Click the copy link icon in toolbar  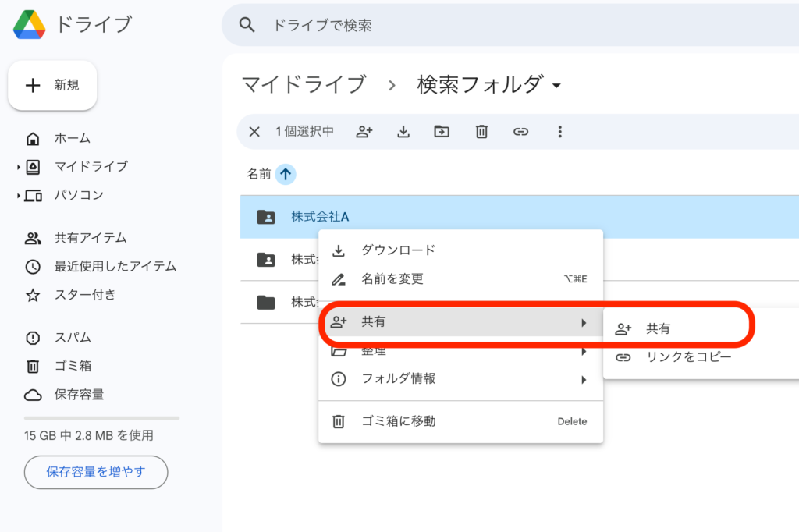coord(520,132)
